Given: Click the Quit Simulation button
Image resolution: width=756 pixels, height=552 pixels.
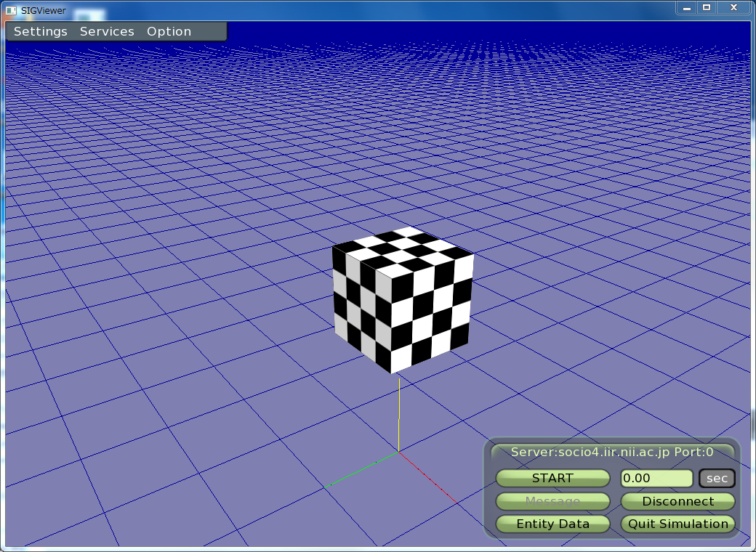Looking at the screenshot, I should click(x=677, y=524).
